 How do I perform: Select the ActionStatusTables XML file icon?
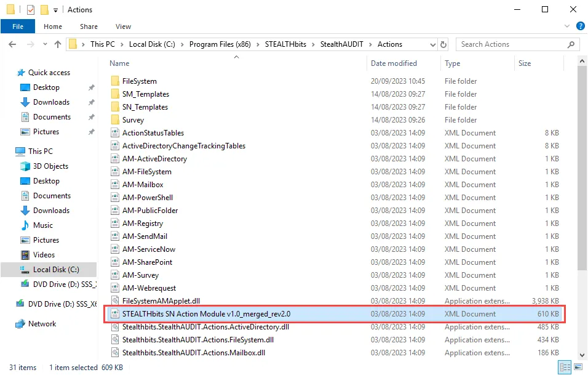click(x=115, y=132)
